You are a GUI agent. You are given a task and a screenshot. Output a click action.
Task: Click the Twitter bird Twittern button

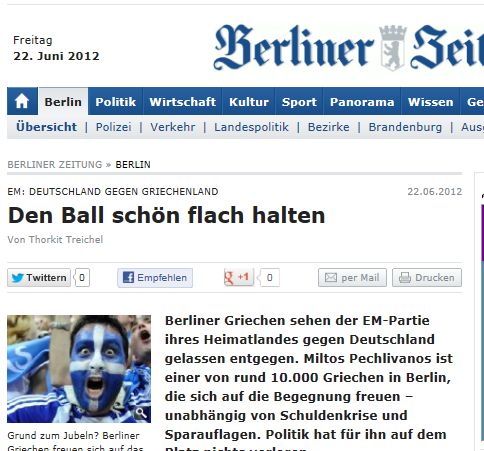[x=39, y=278]
